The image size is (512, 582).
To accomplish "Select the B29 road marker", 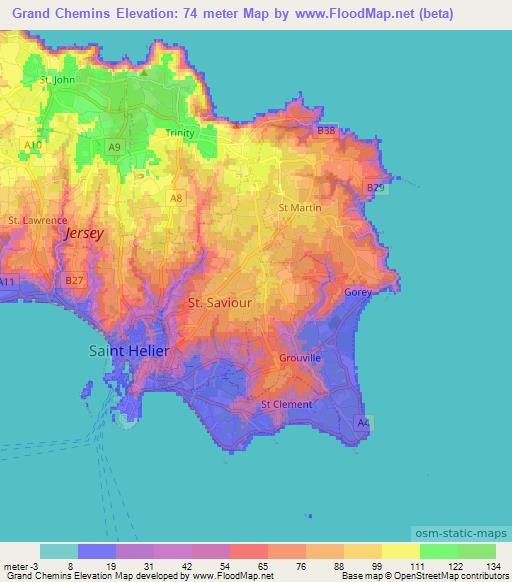I will coord(376,187).
